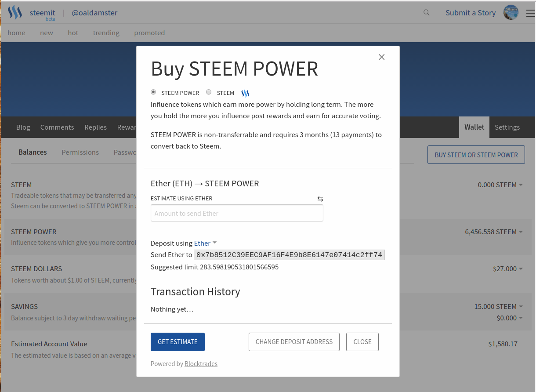This screenshot has height=392, width=536.
Task: Expand the 15.000 STEEM savings dropdown
Action: 521,307
